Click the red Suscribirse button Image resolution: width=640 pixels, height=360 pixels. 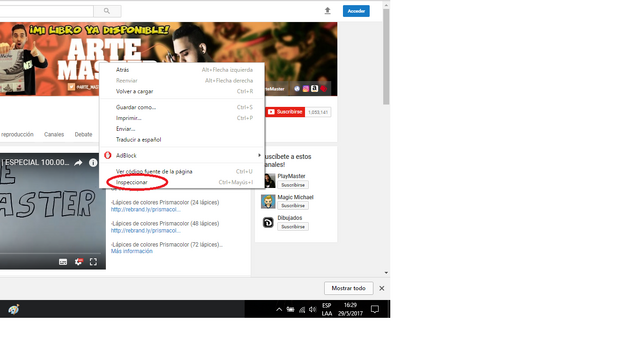coord(285,112)
